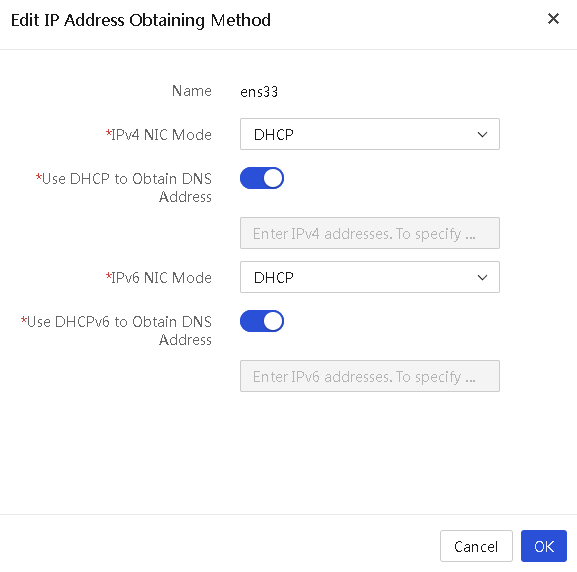Expand the IPv4 NIC Mode dropdown arrow
The width and height of the screenshot is (577, 572).
[x=482, y=134]
